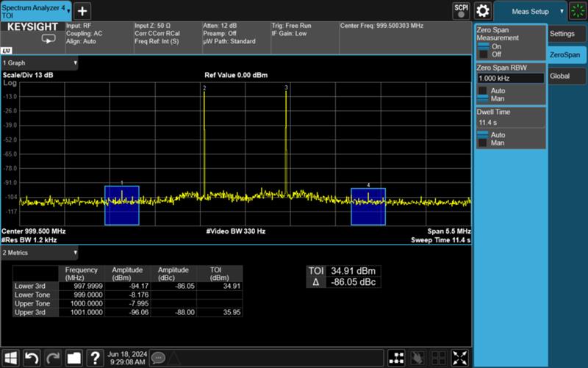588x368 pixels.
Task: Click the Dwell Time 11.4 s field
Action: [x=510, y=123]
